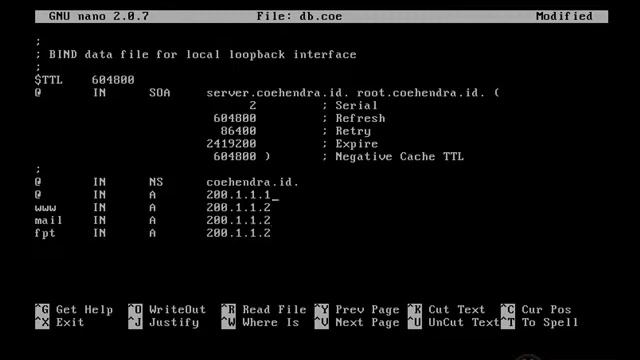Click the ^K Cut Text shortcut
Viewport: 640px width, 360px height.
point(446,310)
